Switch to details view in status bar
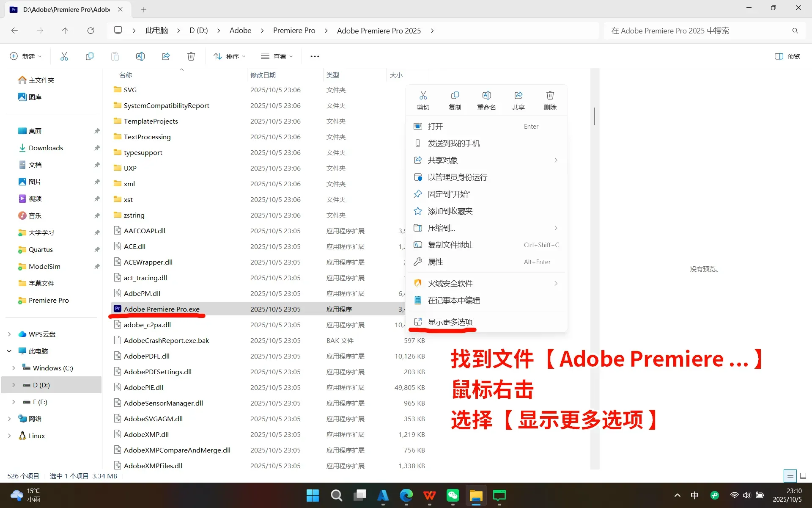This screenshot has width=812, height=508. pos(790,476)
